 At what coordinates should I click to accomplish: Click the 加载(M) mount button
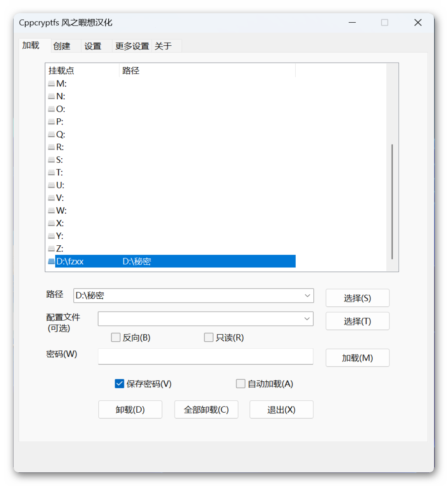coord(357,358)
